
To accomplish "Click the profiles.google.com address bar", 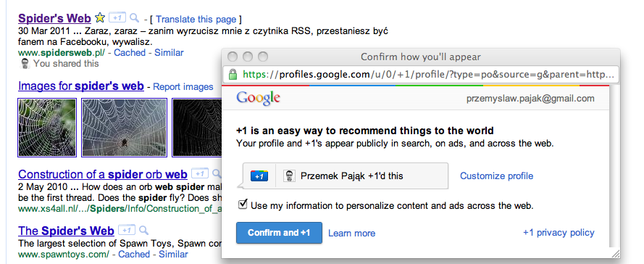I will (x=421, y=75).
